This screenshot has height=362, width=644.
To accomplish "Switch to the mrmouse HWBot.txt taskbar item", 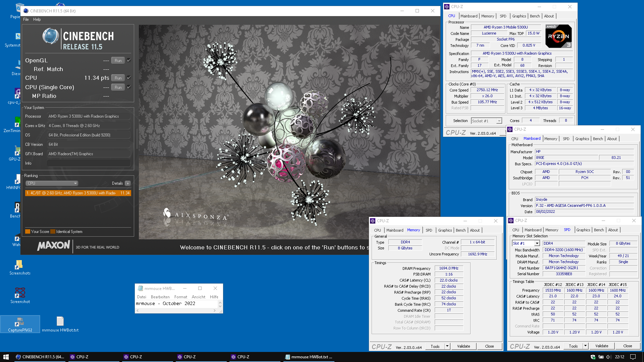I will (x=309, y=357).
